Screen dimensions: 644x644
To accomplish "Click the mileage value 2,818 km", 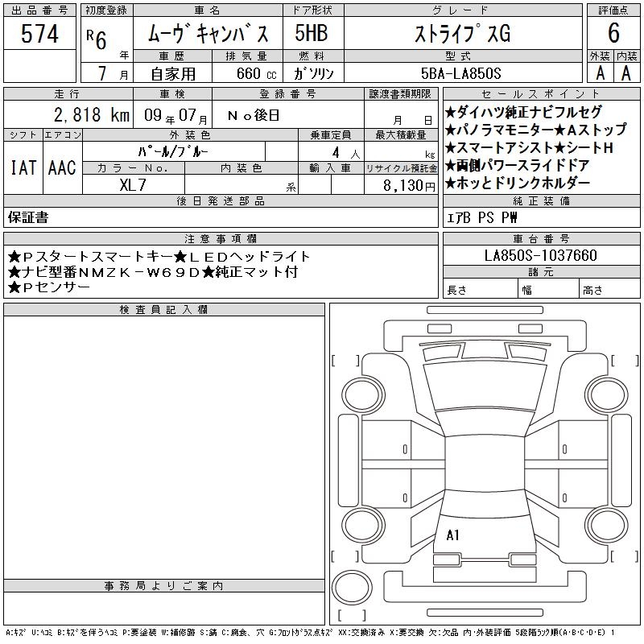I will [68, 114].
